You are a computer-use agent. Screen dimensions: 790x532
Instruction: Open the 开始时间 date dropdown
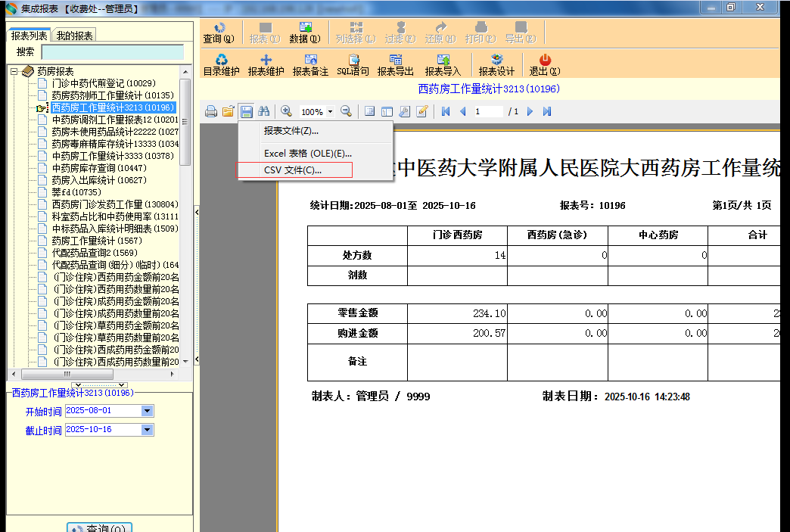[x=148, y=411]
